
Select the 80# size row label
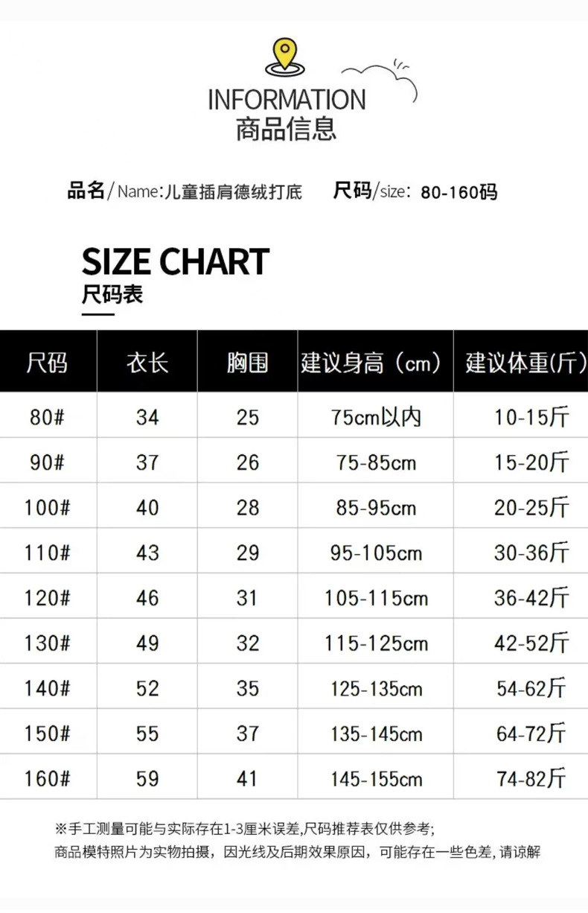click(47, 417)
